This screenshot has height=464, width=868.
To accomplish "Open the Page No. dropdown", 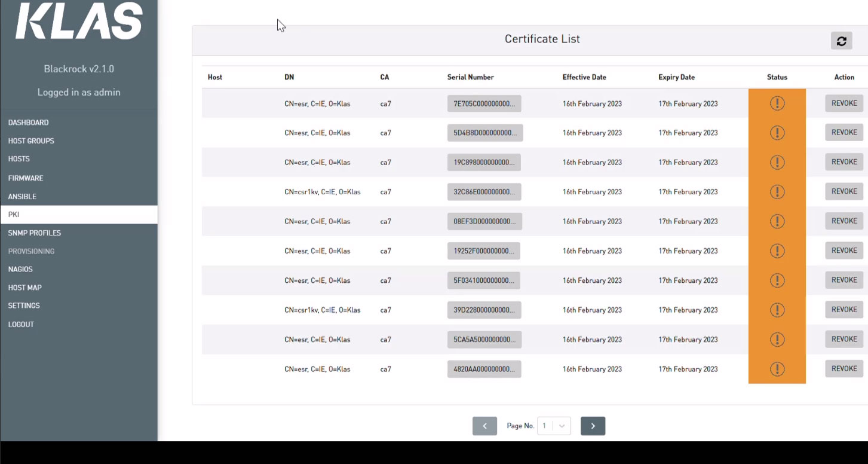I will [x=554, y=426].
